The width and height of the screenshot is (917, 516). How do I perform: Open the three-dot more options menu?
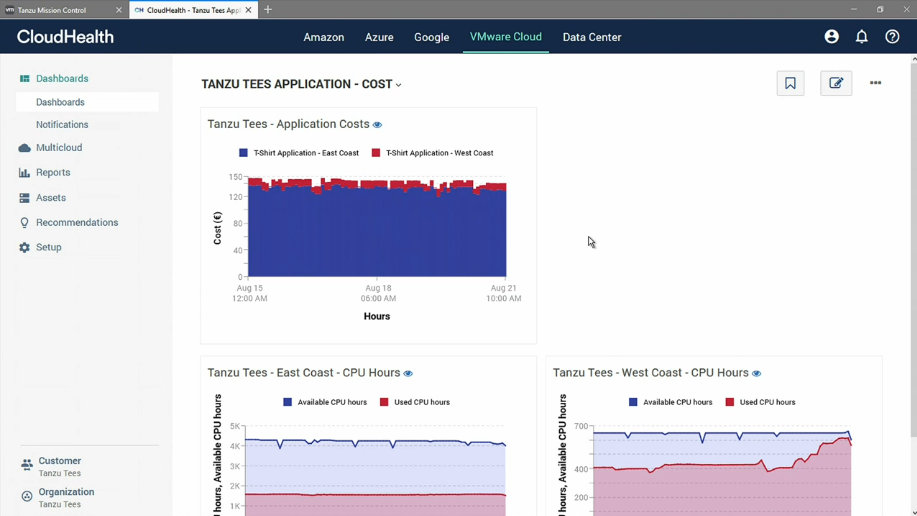tap(875, 83)
